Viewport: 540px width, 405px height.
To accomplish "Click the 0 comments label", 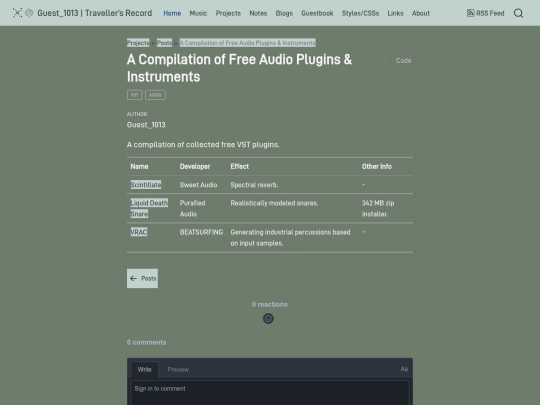I will 146,342.
